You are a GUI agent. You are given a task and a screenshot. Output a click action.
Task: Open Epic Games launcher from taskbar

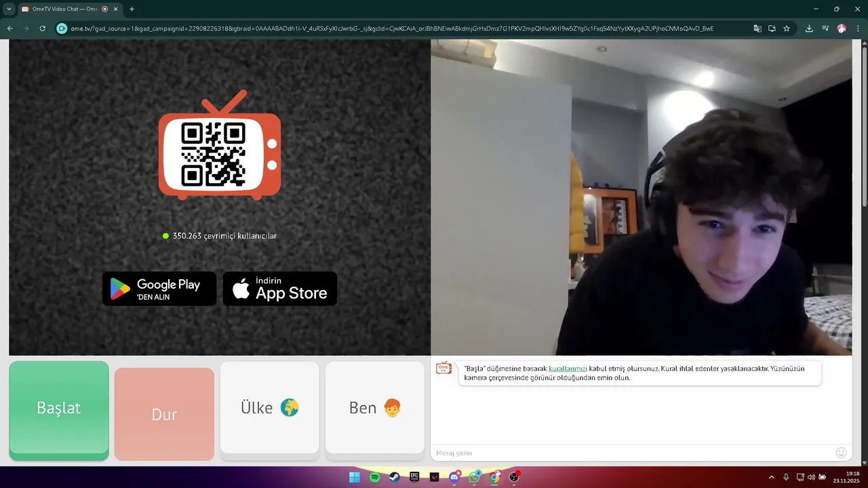[x=414, y=477]
